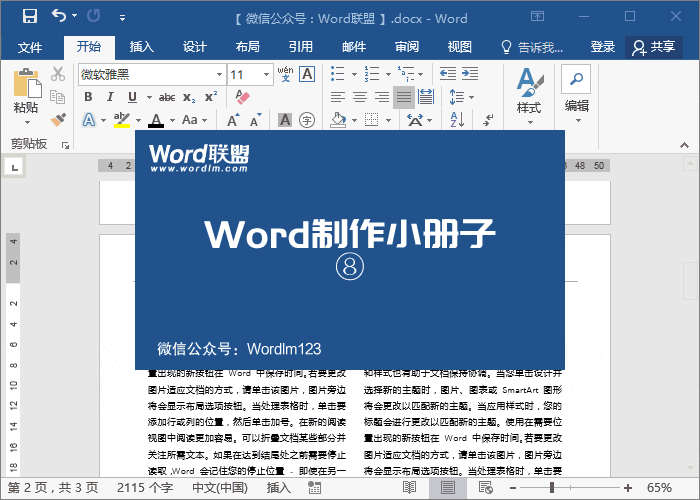Apply a numbered list

coord(371,74)
